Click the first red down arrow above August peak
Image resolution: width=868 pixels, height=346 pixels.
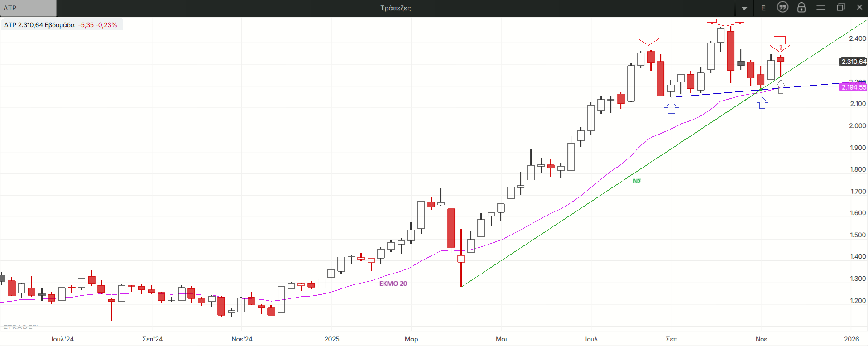click(648, 38)
